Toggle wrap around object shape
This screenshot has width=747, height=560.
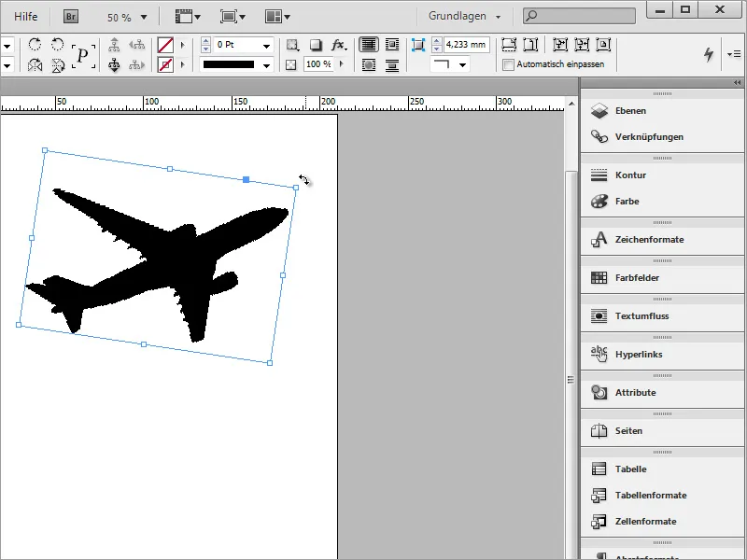coord(368,64)
